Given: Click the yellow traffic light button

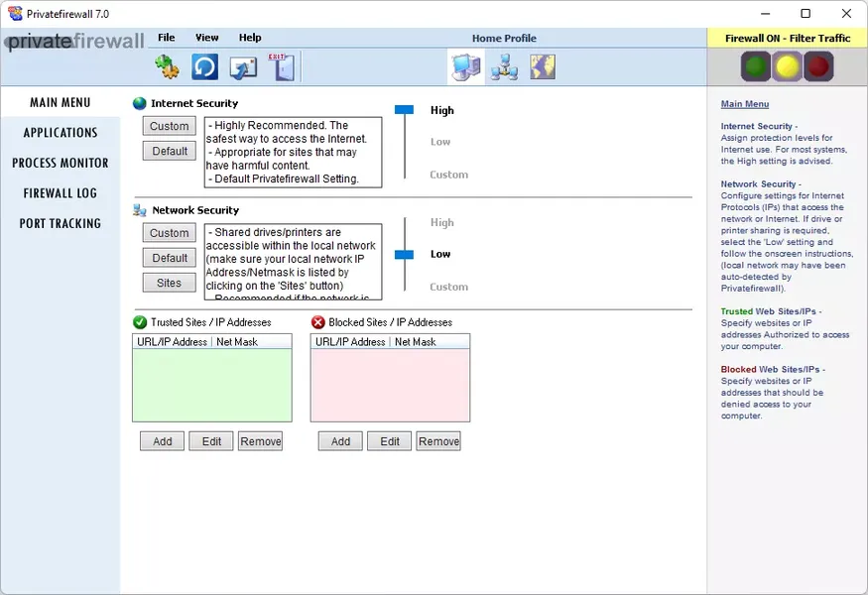Looking at the screenshot, I should coord(788,67).
